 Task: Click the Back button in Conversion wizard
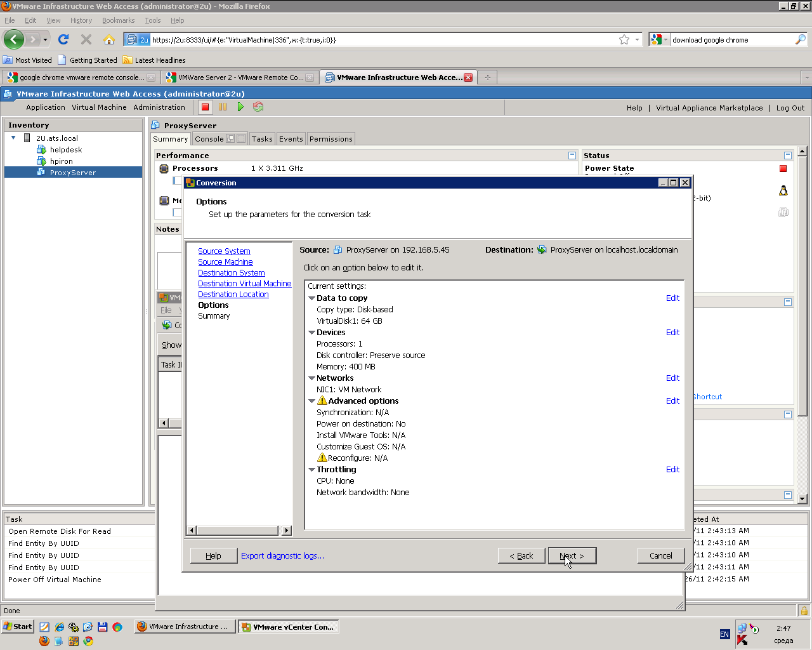pos(521,556)
